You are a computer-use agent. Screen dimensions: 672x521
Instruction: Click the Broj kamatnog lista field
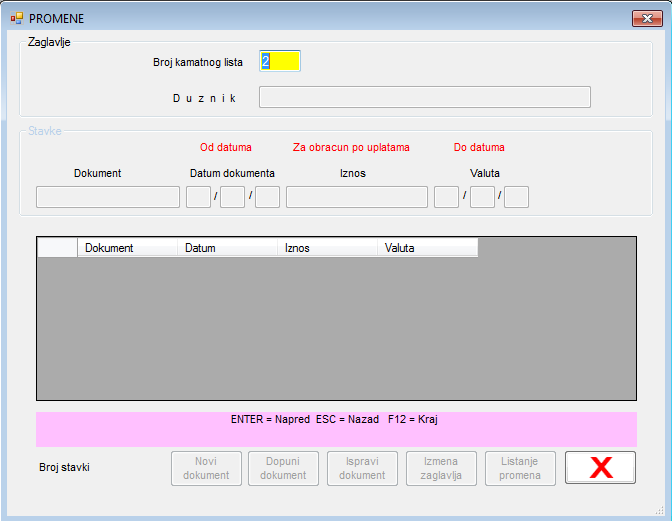coord(280,61)
